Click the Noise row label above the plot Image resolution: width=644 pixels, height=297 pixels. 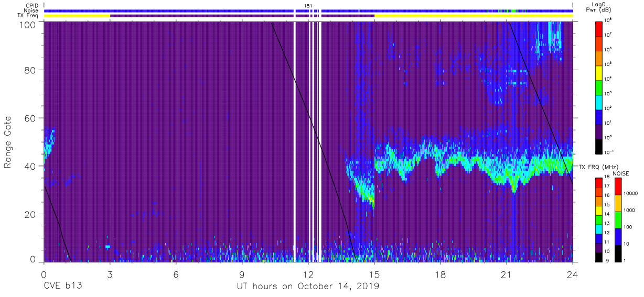[x=31, y=10]
